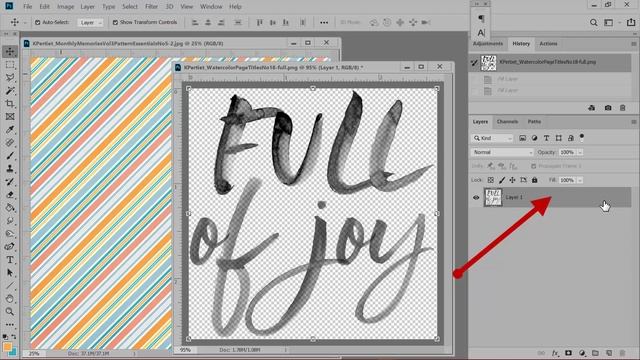This screenshot has width=640, height=360.
Task: Open the File menu
Action: tap(27, 7)
